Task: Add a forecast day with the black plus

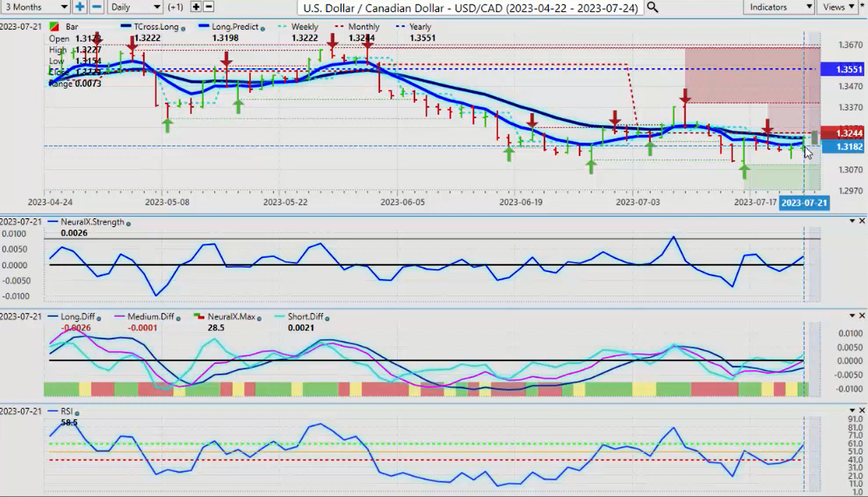Action: (196, 7)
